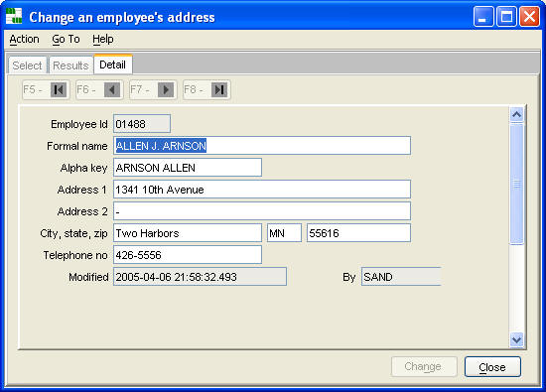Click the Modified label
Viewport: 546px width, 392px height.
click(x=88, y=278)
